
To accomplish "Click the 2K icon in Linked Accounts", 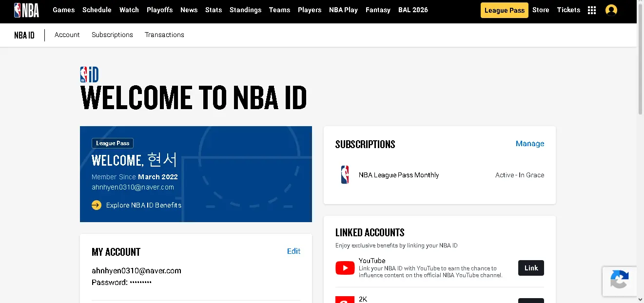I will (345, 300).
